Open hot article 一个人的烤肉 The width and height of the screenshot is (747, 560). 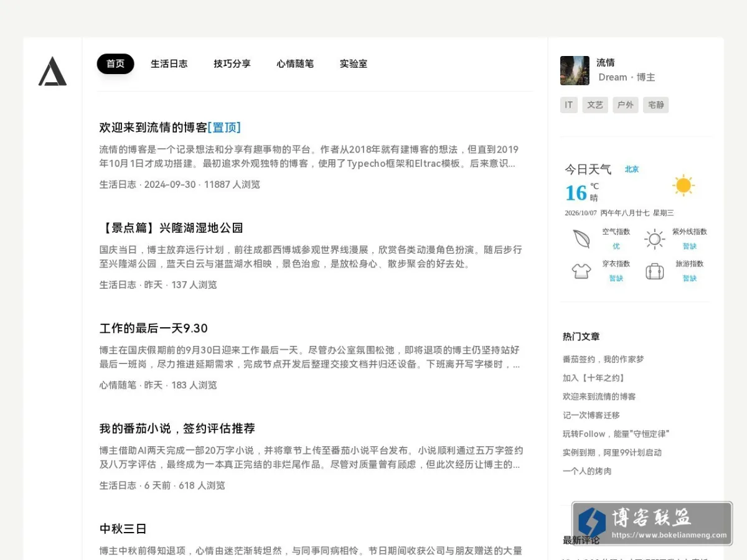pyautogui.click(x=587, y=471)
